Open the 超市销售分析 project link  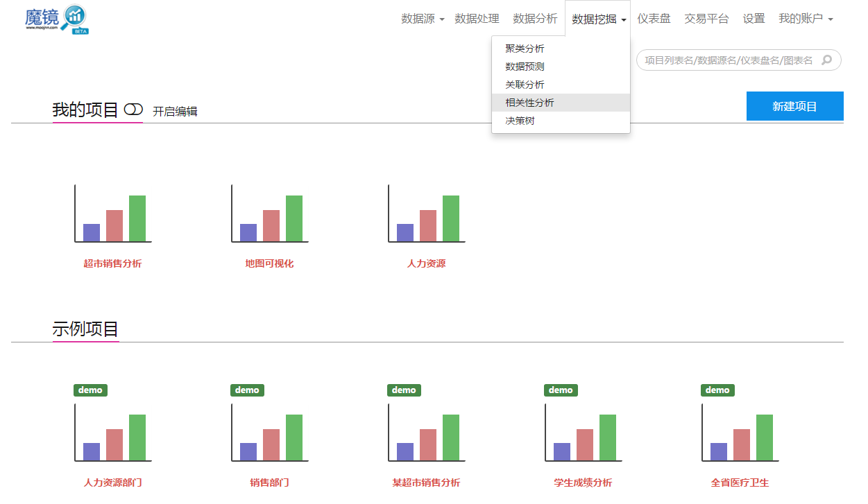(x=112, y=264)
